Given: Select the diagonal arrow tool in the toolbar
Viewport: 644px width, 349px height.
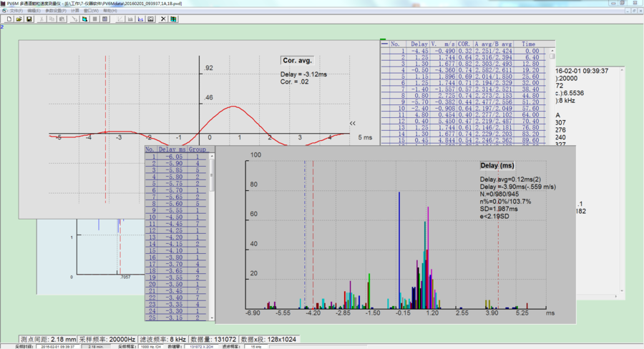Looking at the screenshot, I should [x=74, y=19].
